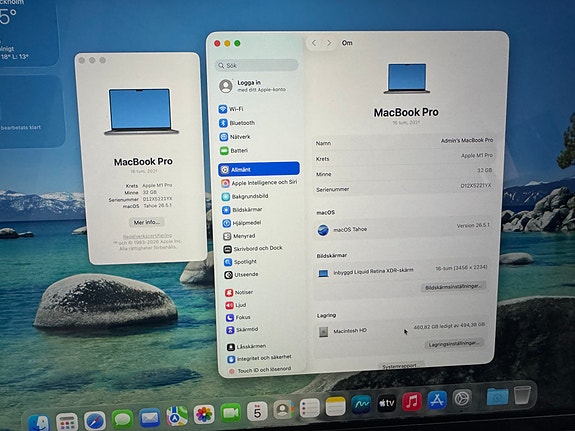Select Wi-Fi in the settings sidebar
The height and width of the screenshot is (431, 575).
click(x=259, y=109)
